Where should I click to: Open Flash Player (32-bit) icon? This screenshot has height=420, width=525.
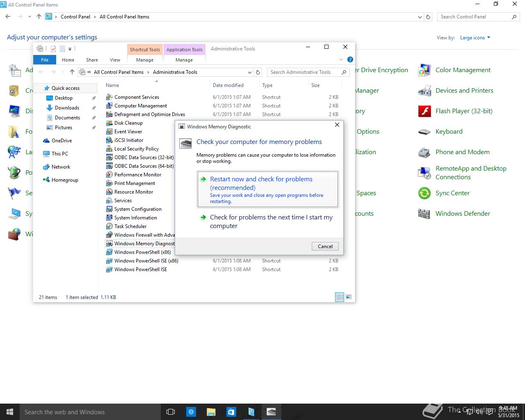424,111
